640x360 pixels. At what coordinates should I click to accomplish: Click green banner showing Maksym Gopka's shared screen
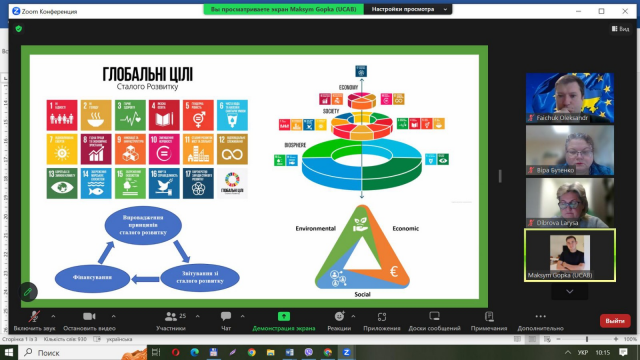284,9
